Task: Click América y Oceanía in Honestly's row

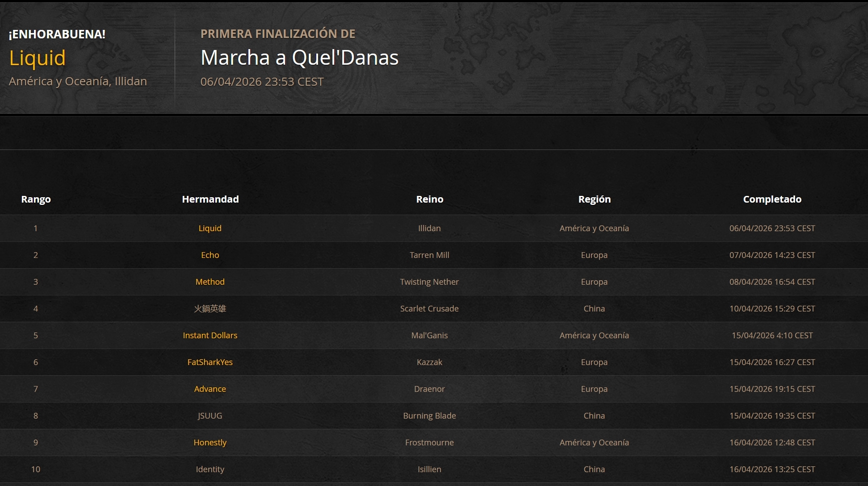Action: (594, 443)
